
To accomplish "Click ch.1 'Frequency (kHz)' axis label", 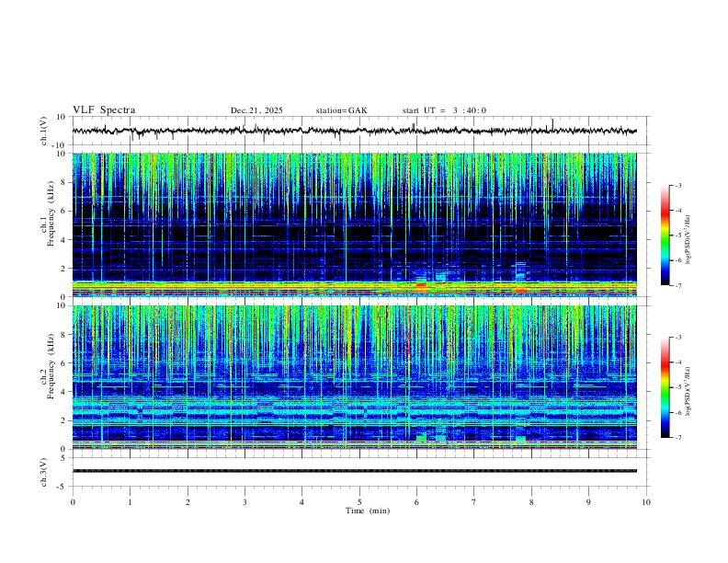I will pos(51,213).
